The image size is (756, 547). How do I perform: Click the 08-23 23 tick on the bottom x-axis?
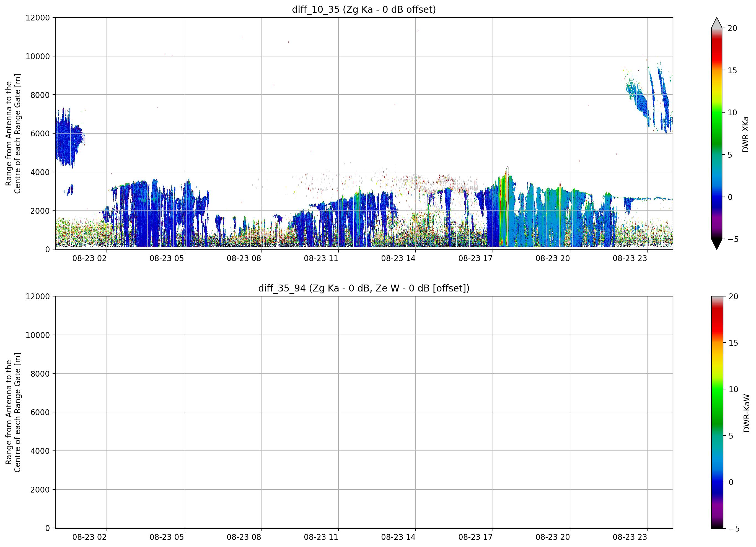[630, 537]
